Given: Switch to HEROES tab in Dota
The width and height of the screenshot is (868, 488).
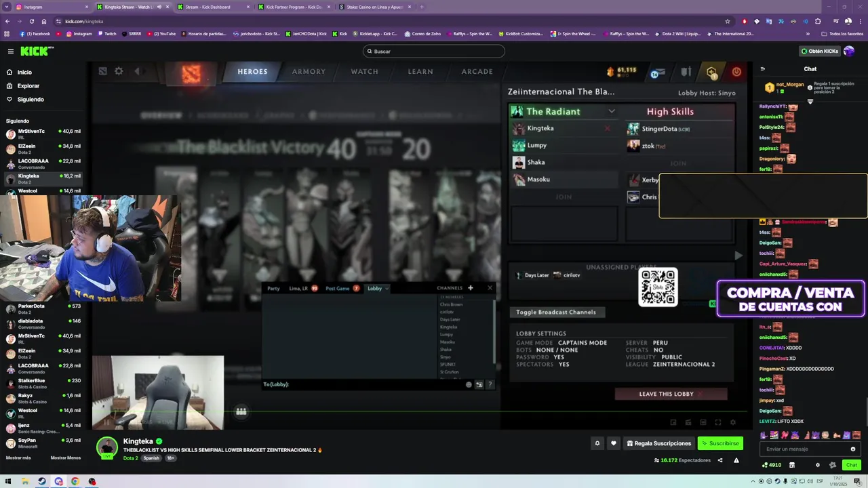Looking at the screenshot, I should pyautogui.click(x=252, y=71).
